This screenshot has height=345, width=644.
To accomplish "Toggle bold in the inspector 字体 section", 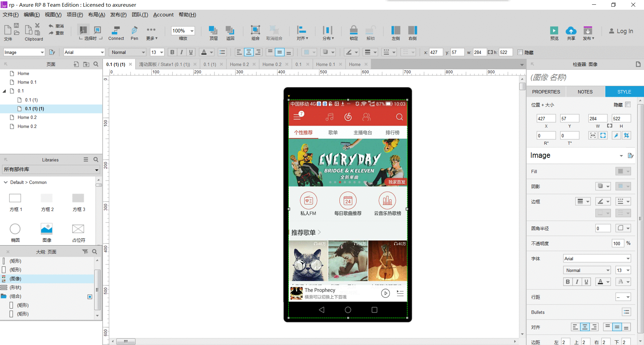I will click(568, 282).
